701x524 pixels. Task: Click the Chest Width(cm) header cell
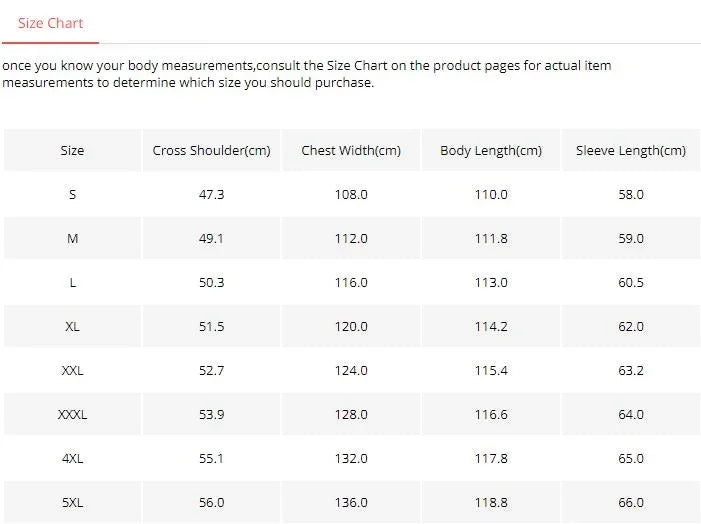[x=351, y=150]
